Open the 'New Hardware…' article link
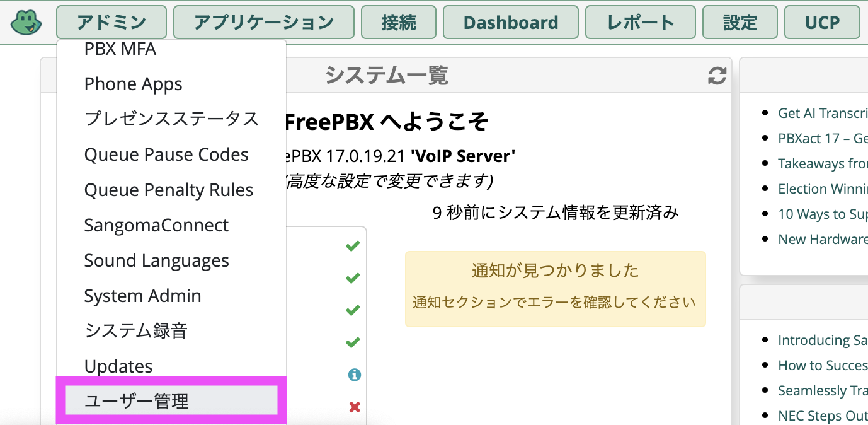The width and height of the screenshot is (868, 425). click(x=823, y=240)
